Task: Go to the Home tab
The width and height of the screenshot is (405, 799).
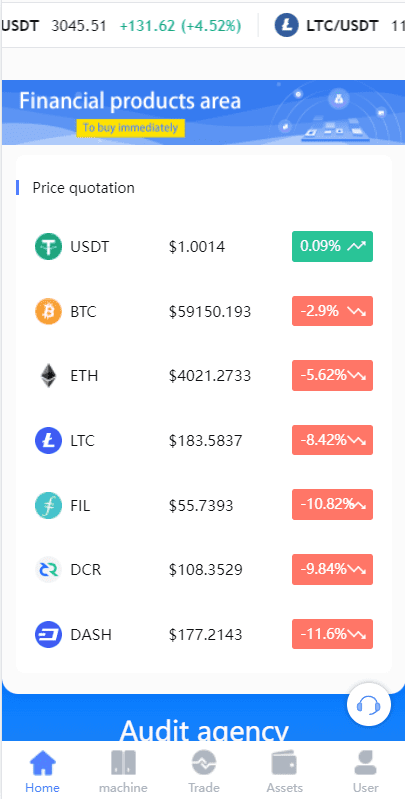Action: click(42, 770)
